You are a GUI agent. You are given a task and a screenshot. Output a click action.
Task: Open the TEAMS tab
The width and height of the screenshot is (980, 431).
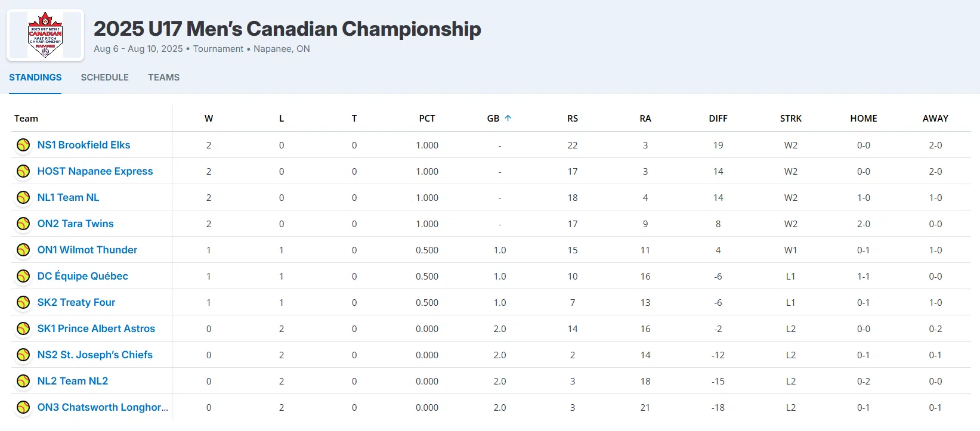pos(164,77)
